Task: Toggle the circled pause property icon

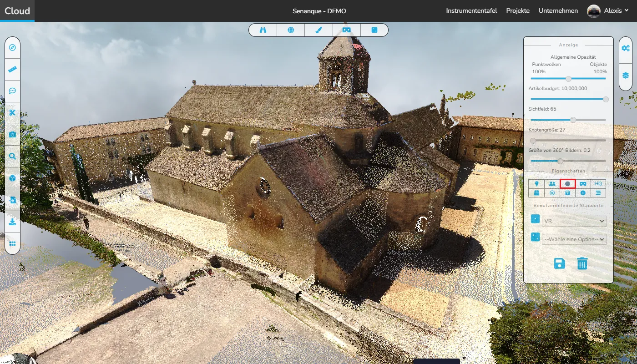Action: (x=552, y=193)
